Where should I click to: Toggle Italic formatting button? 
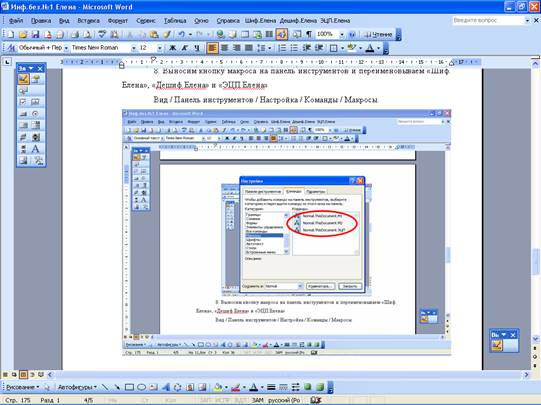(185, 48)
